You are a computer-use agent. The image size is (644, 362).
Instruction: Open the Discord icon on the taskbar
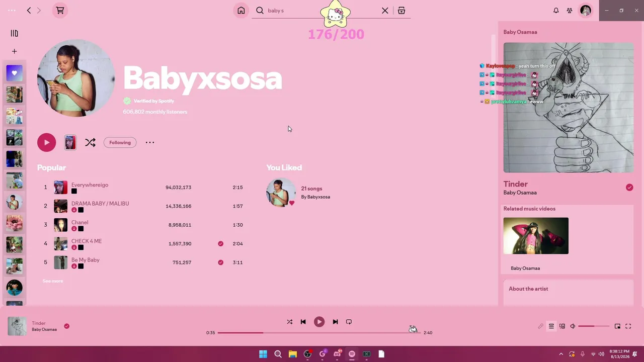337,354
